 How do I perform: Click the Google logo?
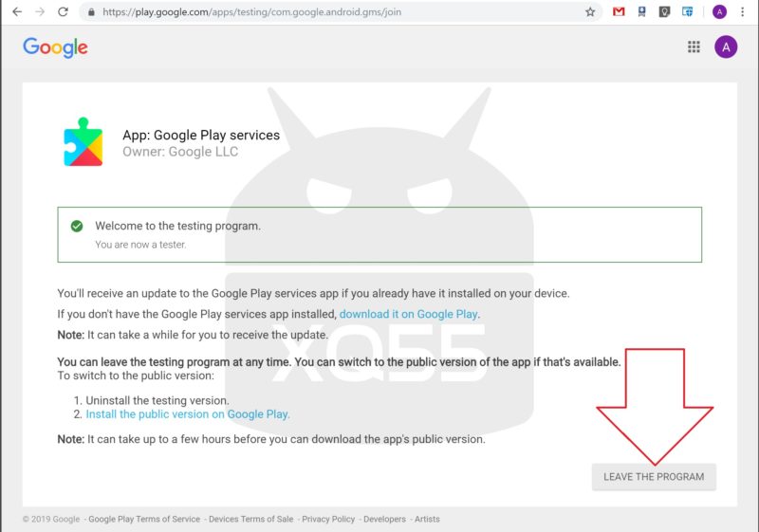tap(55, 47)
